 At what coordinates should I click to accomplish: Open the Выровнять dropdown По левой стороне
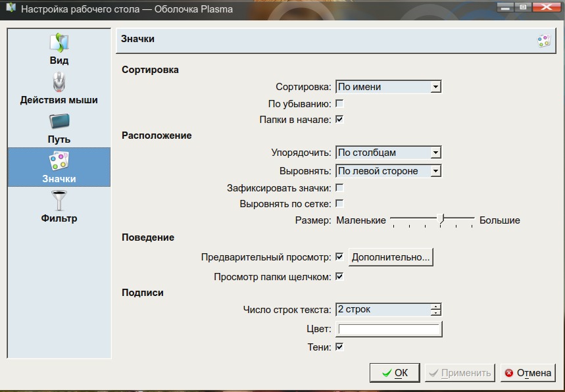point(389,171)
